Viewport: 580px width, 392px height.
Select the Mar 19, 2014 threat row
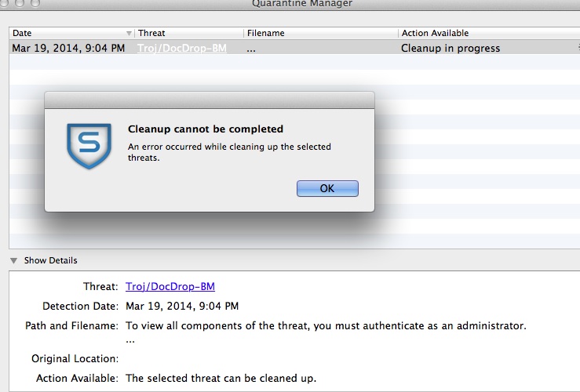pyautogui.click(x=294, y=48)
